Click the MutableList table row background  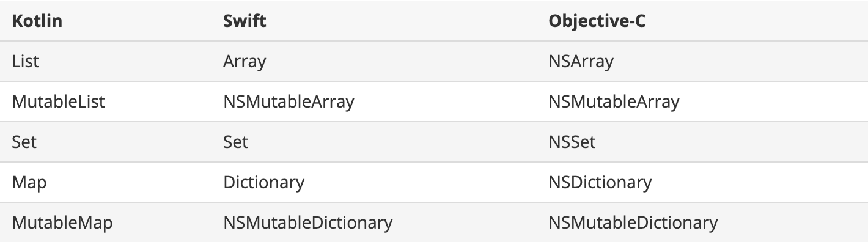click(x=434, y=101)
